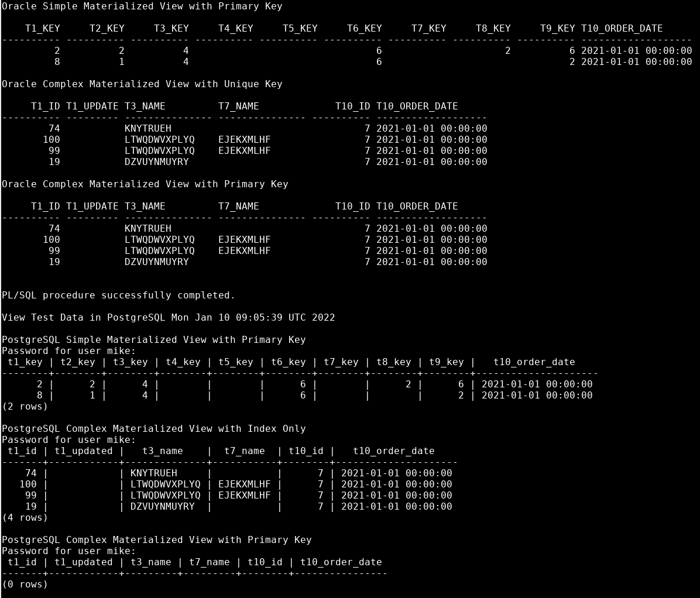
Task: Click the "(2 rows)" result count
Action: 25,407
